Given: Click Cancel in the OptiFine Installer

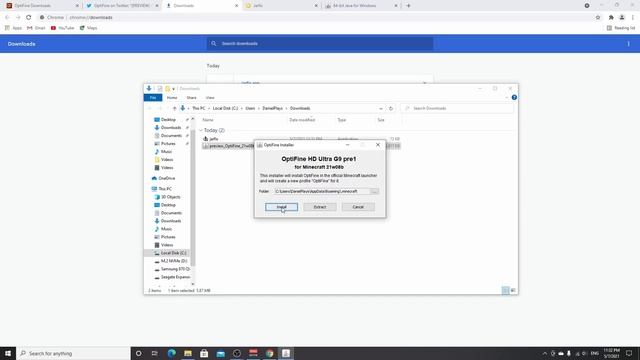Looking at the screenshot, I should (358, 207).
